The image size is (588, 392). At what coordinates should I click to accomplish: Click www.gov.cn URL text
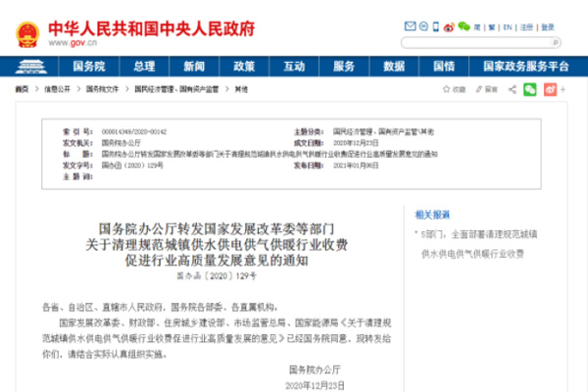[73, 43]
